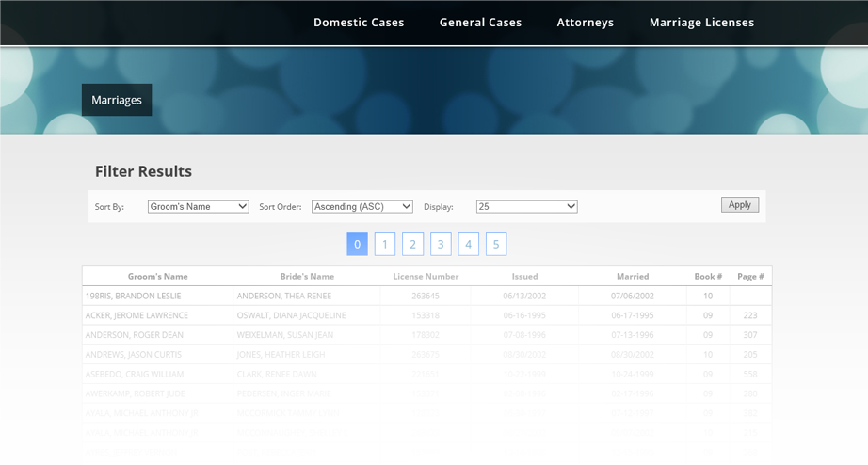Click the Married column header

[633, 276]
